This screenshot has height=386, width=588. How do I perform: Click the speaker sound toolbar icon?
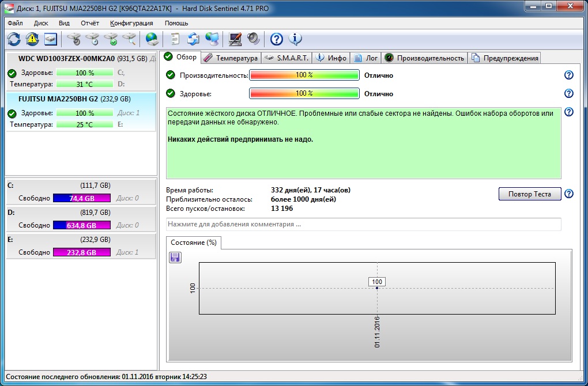(254, 39)
